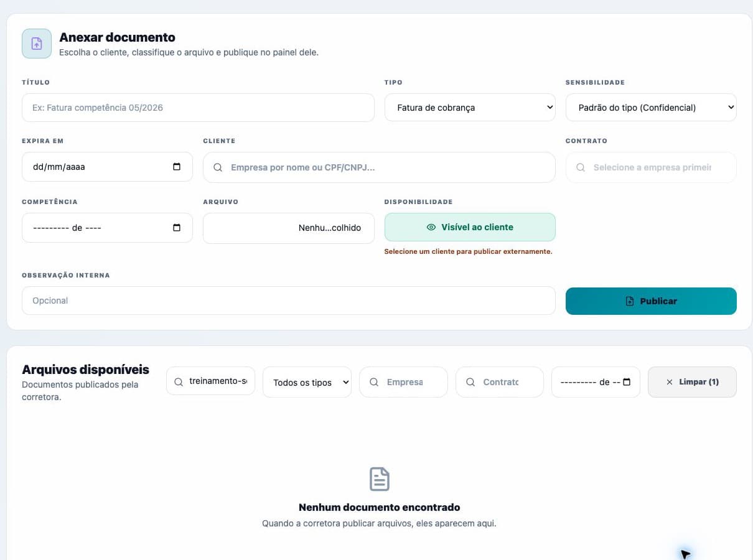Click the eye icon in Visível ao cliente
The image size is (753, 560).
pyautogui.click(x=431, y=227)
